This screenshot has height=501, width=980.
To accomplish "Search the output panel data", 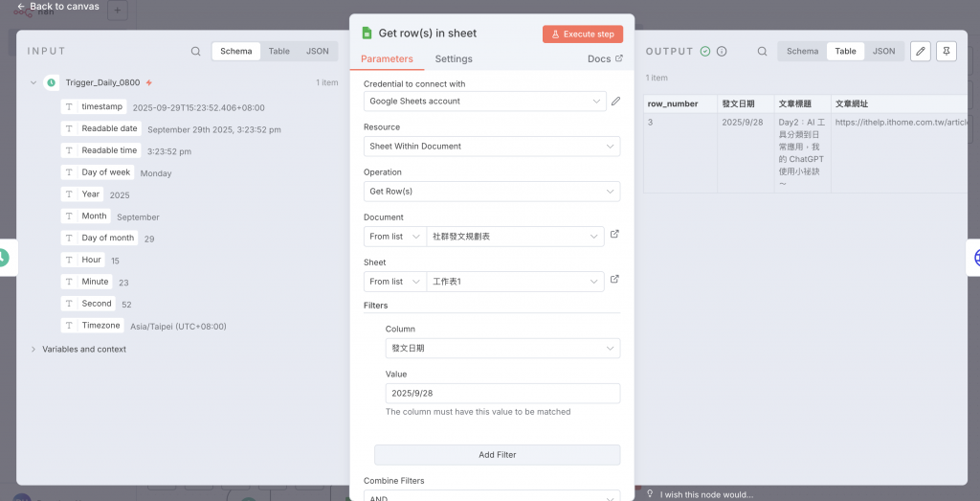I will click(x=762, y=52).
